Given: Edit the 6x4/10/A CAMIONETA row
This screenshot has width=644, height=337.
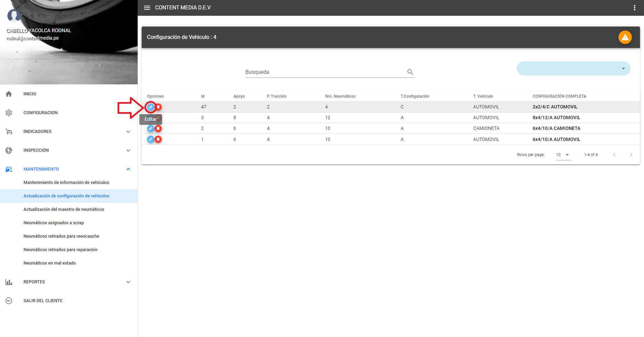Looking at the screenshot, I should click(x=151, y=129).
